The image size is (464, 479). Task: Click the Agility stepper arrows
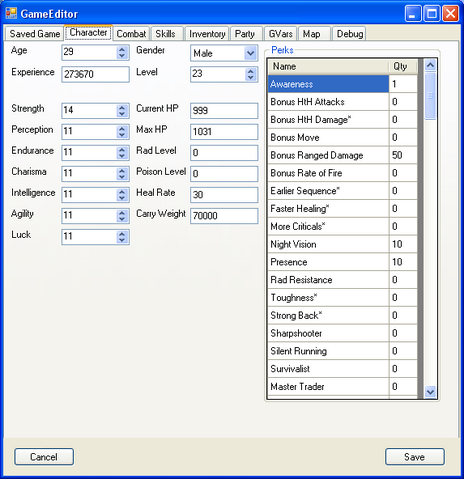(x=122, y=216)
